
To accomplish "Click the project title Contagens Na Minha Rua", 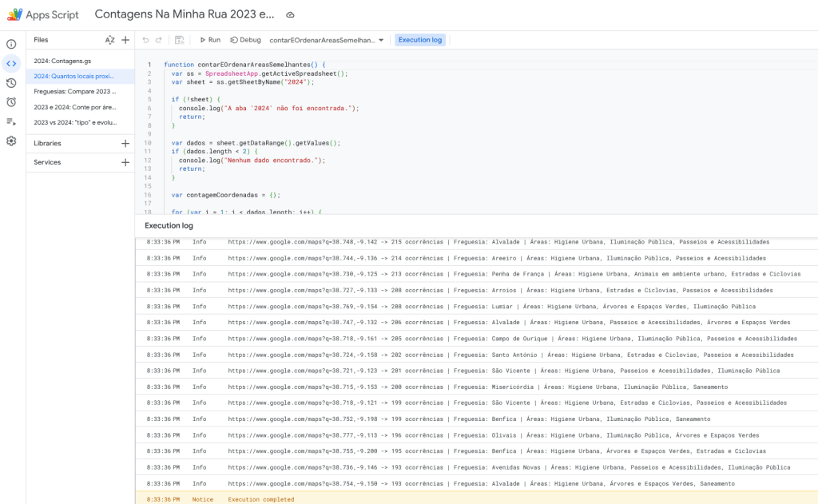I will 184,14.
